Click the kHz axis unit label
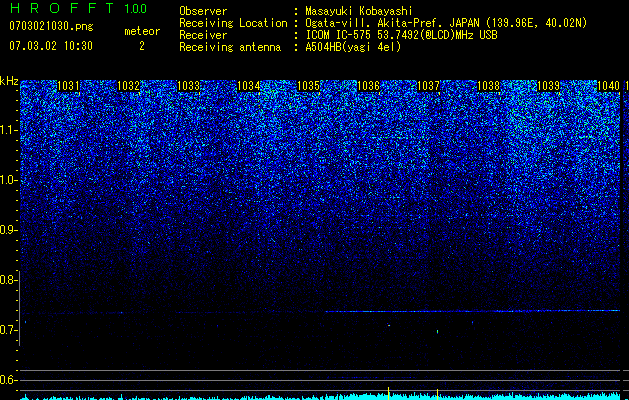Image resolution: width=629 pixels, height=400 pixels. tap(9, 81)
